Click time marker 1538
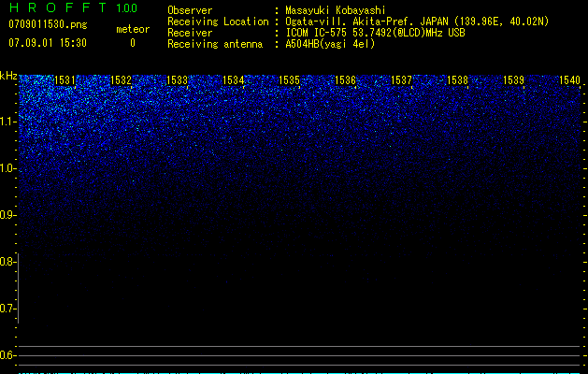Image resolution: width=588 pixels, height=374 pixels. (457, 80)
